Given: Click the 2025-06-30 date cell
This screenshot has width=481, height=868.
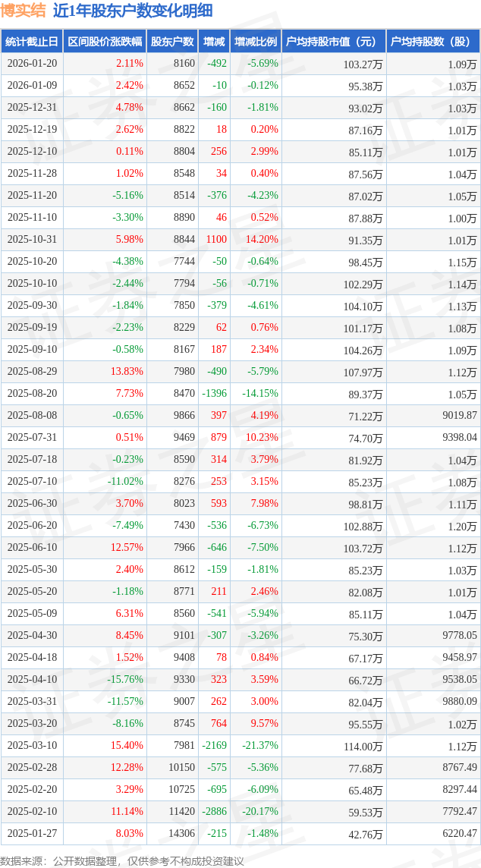Looking at the screenshot, I should 32,504.
